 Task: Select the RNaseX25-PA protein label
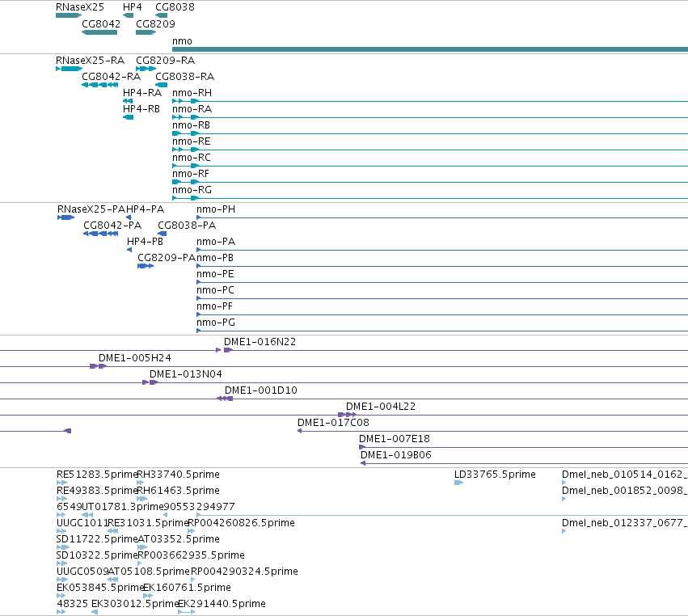(91, 209)
